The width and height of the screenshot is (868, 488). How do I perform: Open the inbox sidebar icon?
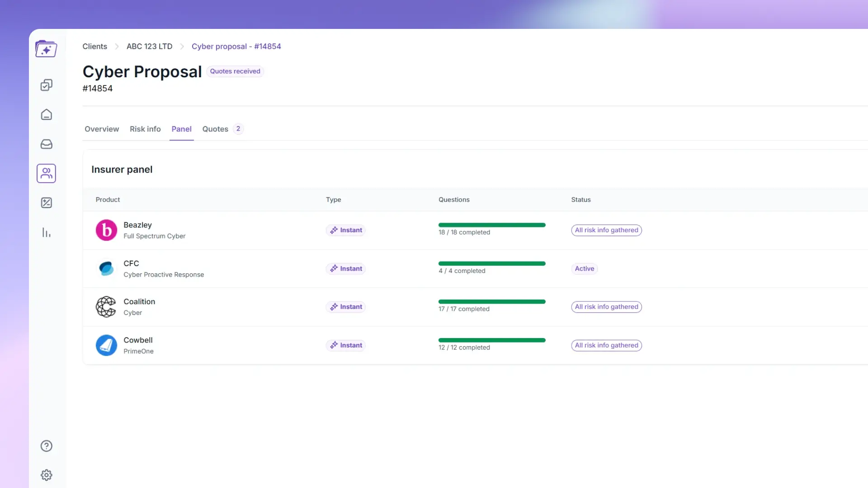click(46, 144)
